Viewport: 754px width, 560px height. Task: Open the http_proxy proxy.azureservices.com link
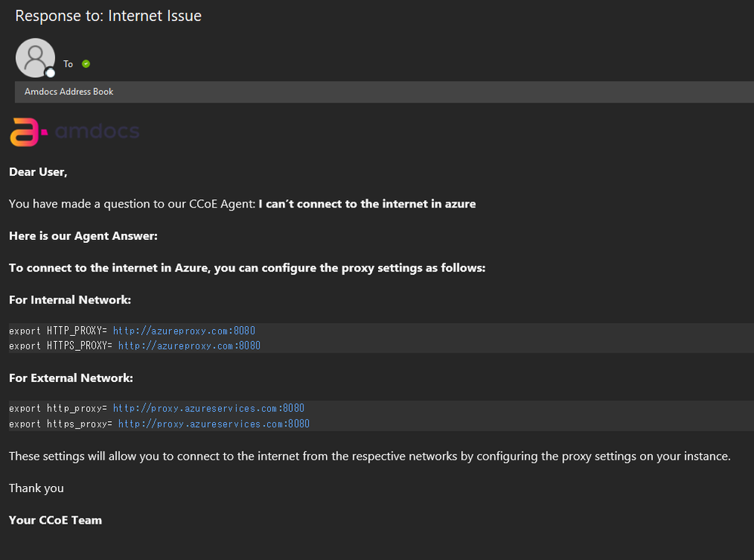pos(208,408)
